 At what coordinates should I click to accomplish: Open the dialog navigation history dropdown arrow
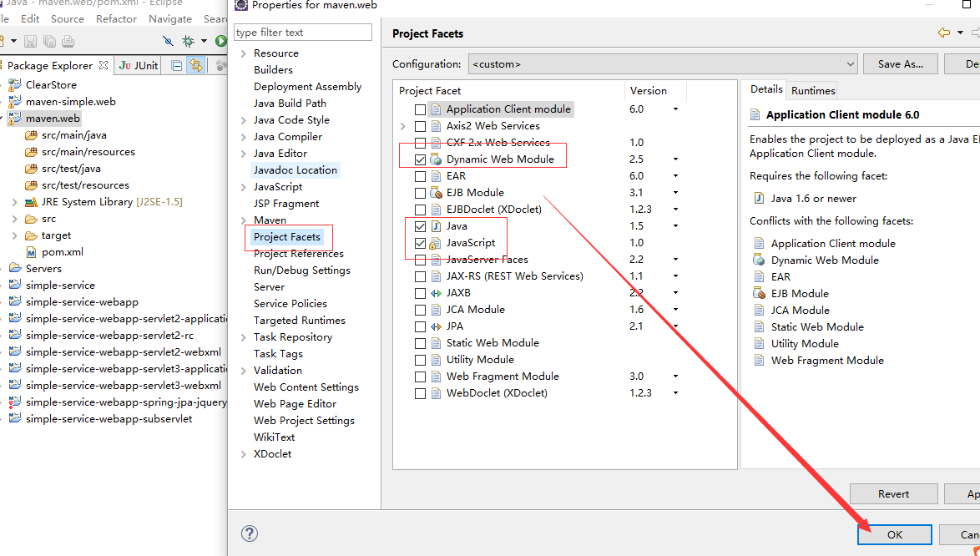[960, 33]
